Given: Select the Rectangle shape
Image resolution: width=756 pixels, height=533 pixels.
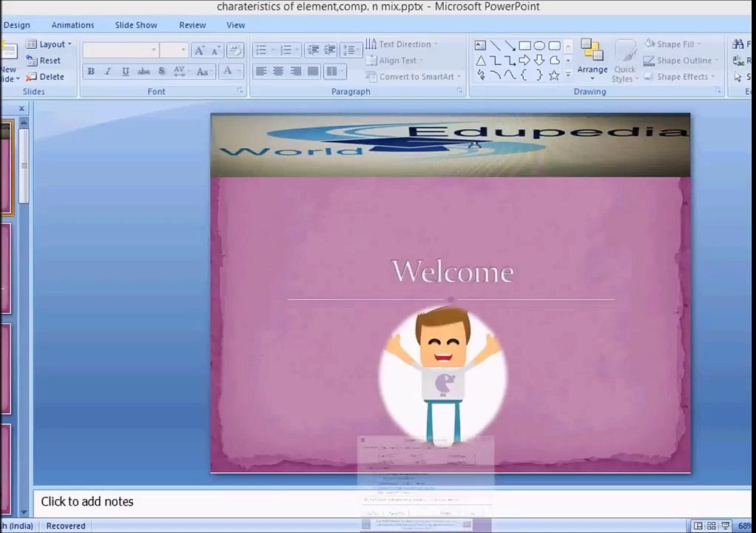Looking at the screenshot, I should tap(525, 46).
